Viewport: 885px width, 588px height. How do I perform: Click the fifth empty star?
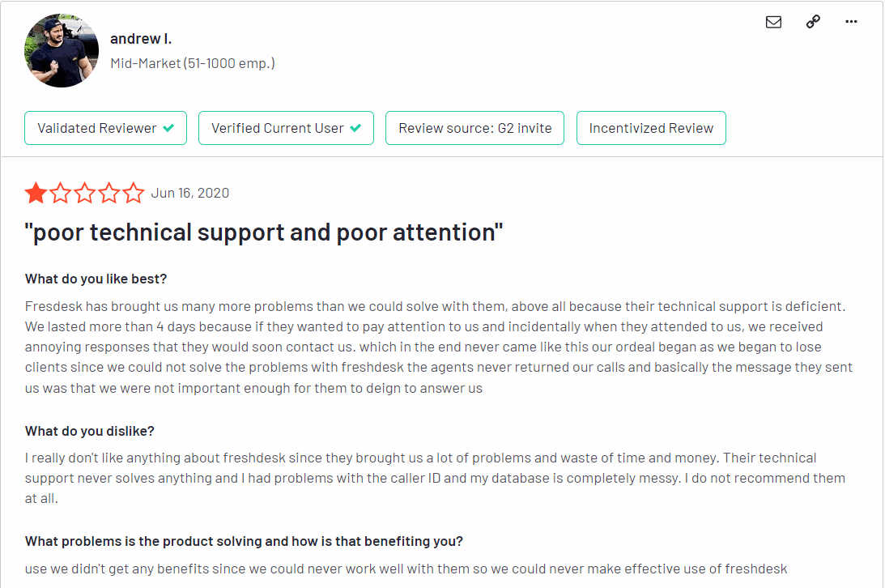pyautogui.click(x=134, y=193)
